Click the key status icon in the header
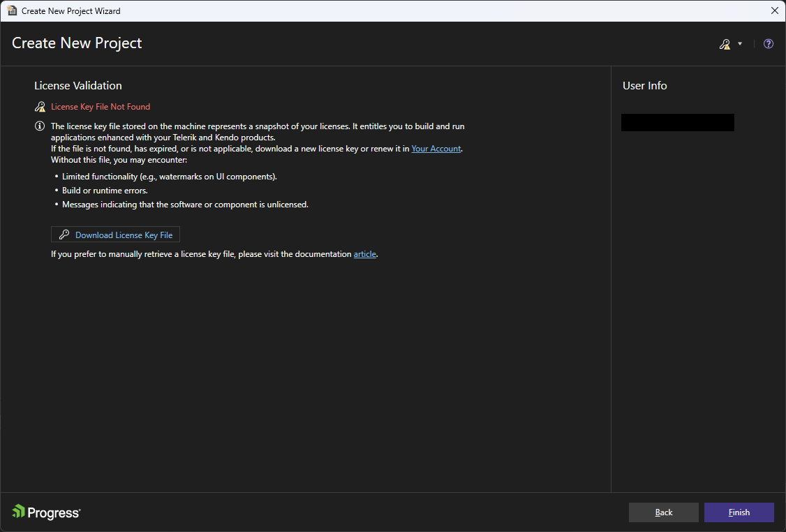The image size is (786, 532). tap(725, 43)
